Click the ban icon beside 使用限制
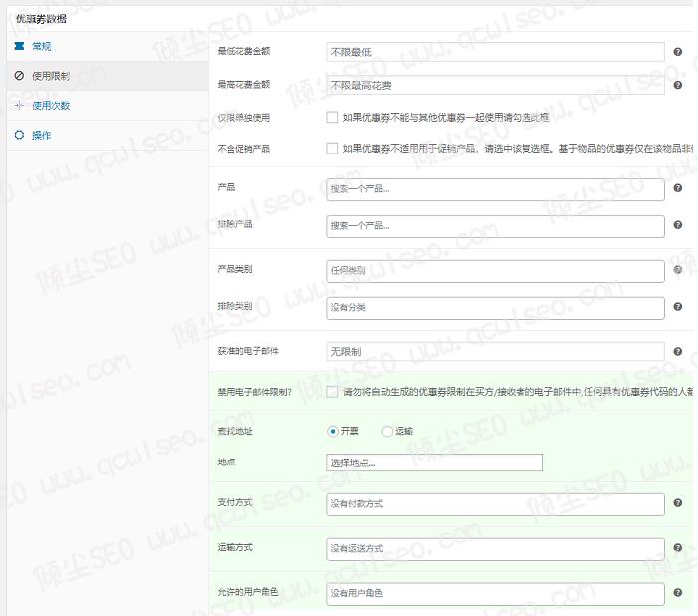Screen dimensions: 698x616 coord(19,75)
